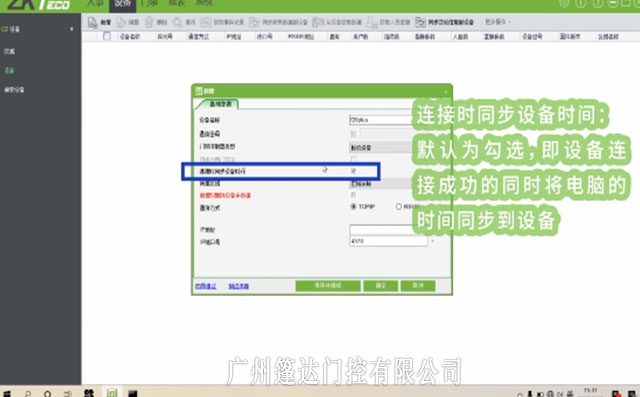Viewport: 640px width, 397px height.
Task: Click the New device toolbar icon
Action: 93,22
